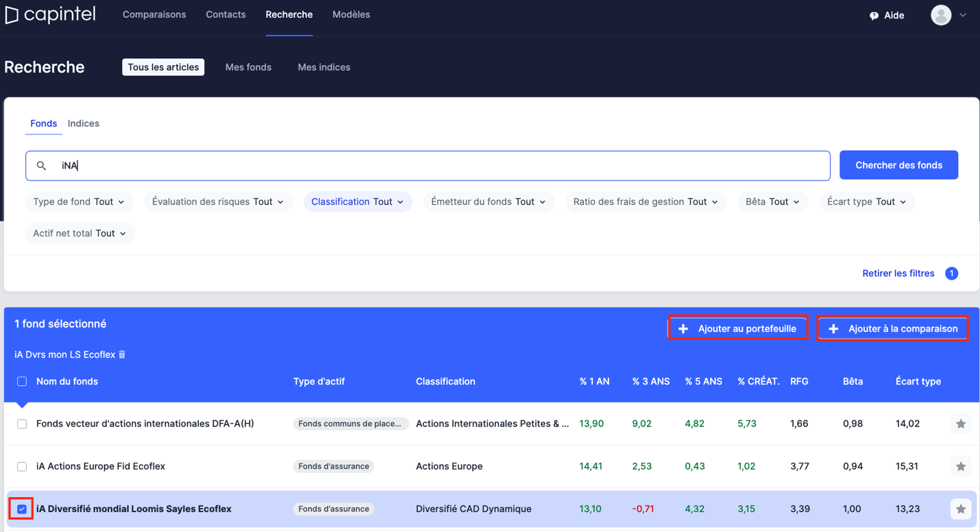Star the iA Diversifié mondial Loomis Sayles row

961,509
